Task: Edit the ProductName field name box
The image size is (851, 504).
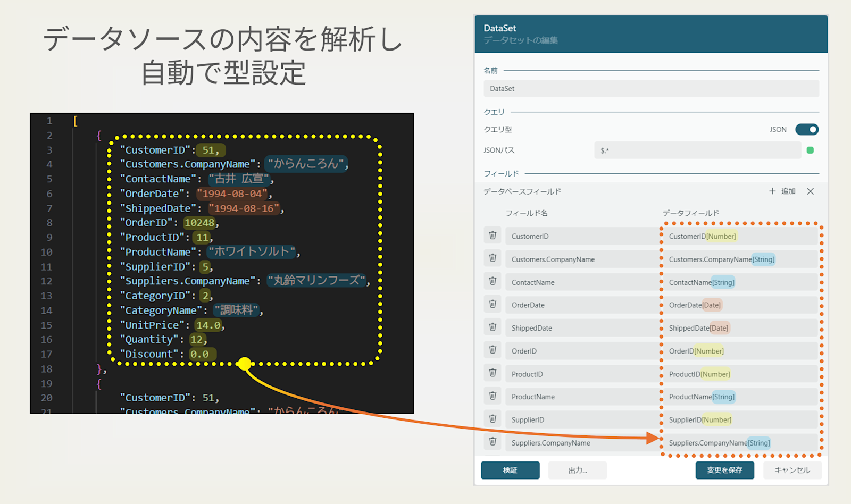Action: pos(582,397)
